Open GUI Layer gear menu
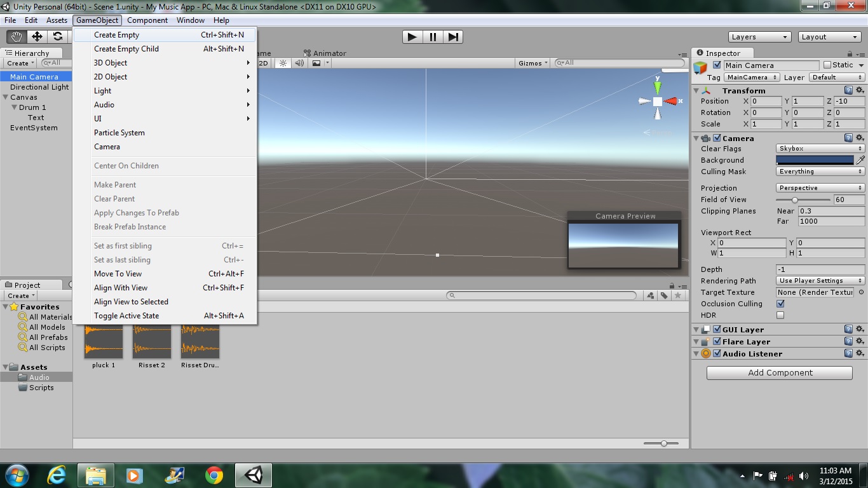 coord(860,329)
